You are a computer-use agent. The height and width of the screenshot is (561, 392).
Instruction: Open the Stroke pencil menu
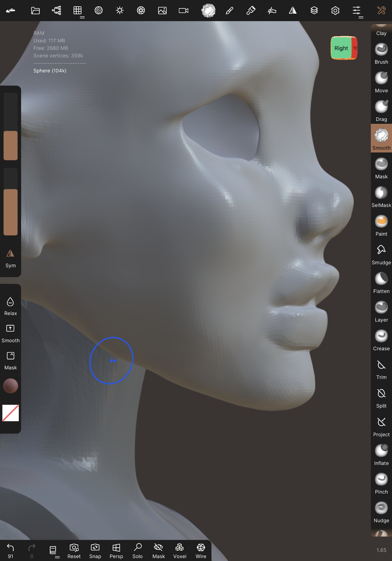coord(230,10)
